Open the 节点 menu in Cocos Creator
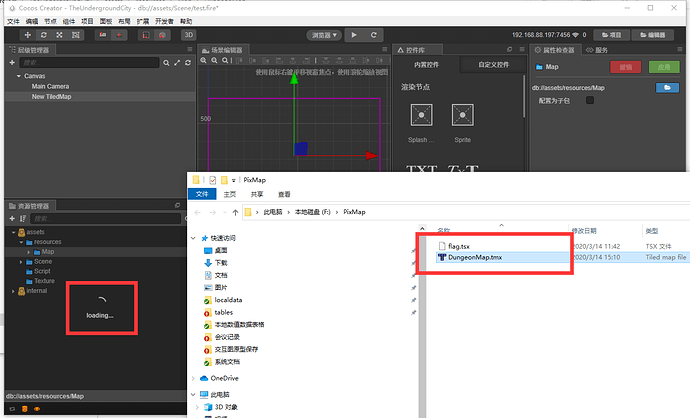This screenshot has height=418, width=690. 50,21
